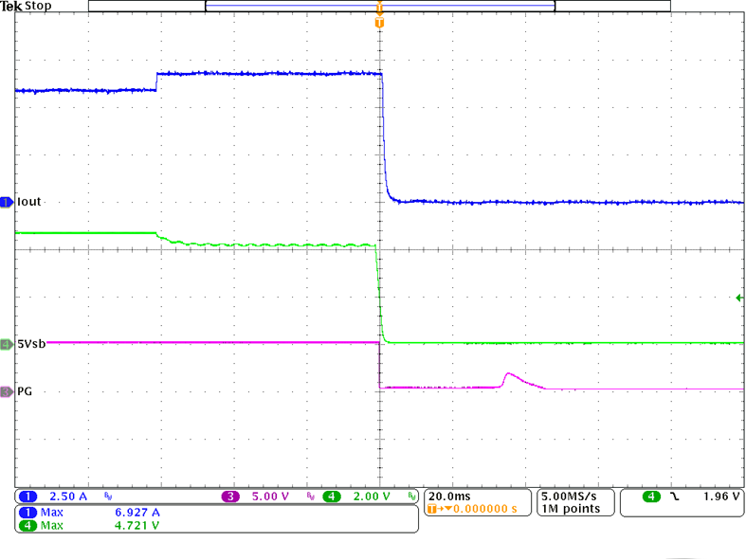Click the 1.96 V trigger level readout

720,497
